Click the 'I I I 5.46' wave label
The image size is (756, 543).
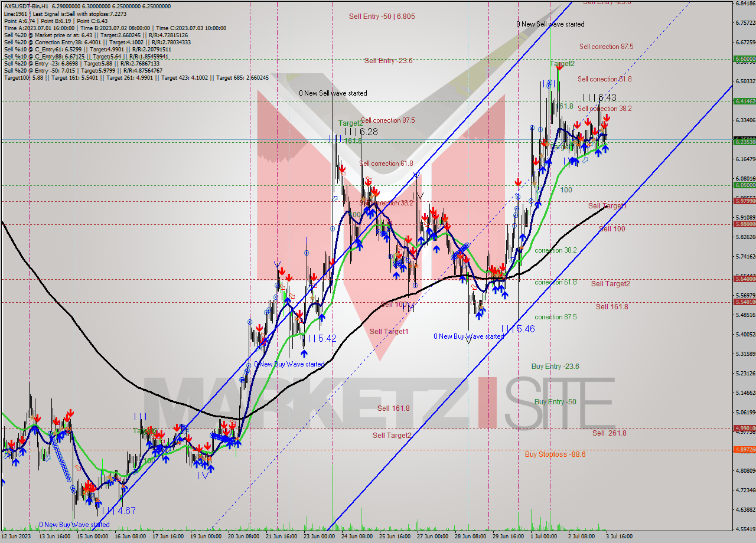pyautogui.click(x=518, y=329)
